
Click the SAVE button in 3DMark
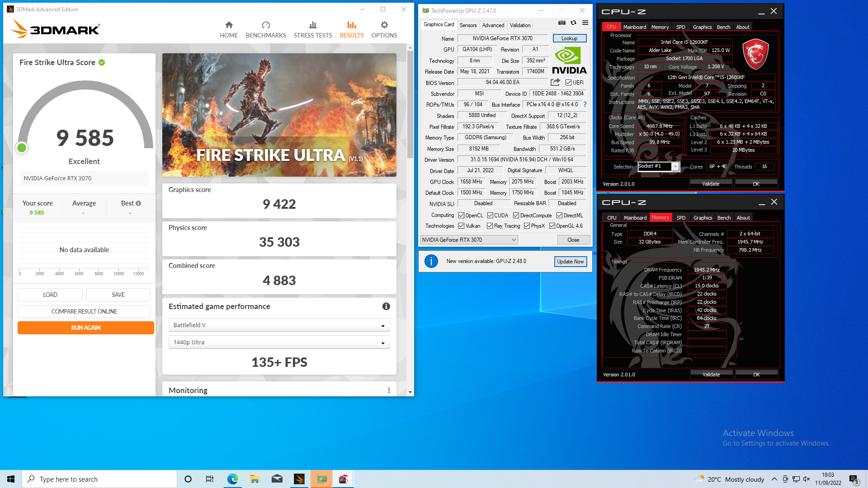click(x=118, y=295)
